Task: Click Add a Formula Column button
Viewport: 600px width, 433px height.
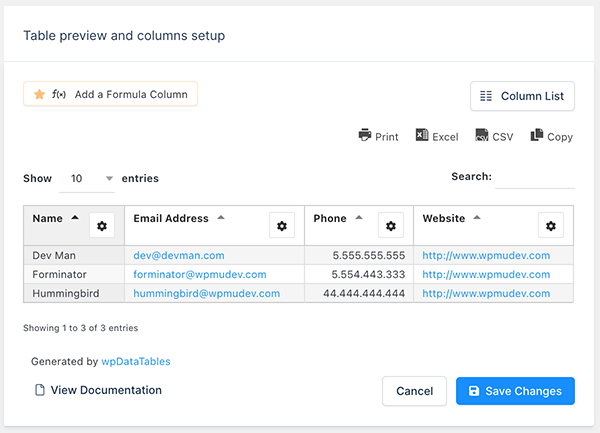Action: point(111,94)
